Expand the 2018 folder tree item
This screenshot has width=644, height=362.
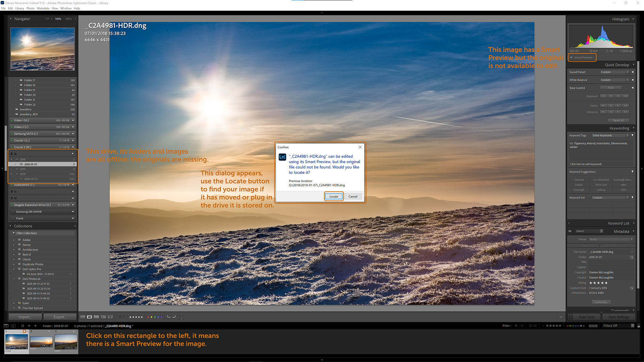click(x=11, y=159)
